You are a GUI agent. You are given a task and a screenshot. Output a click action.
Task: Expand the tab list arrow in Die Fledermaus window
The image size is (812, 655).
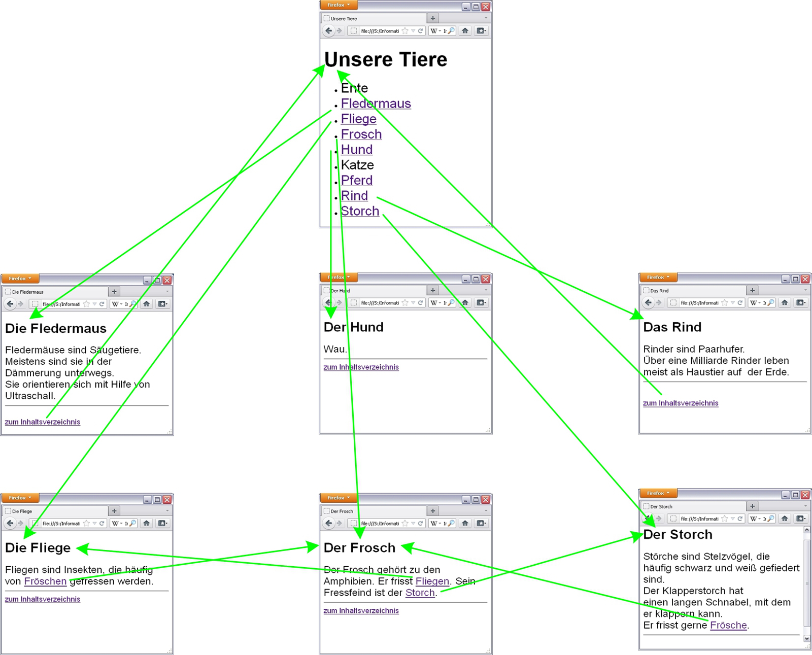167,292
